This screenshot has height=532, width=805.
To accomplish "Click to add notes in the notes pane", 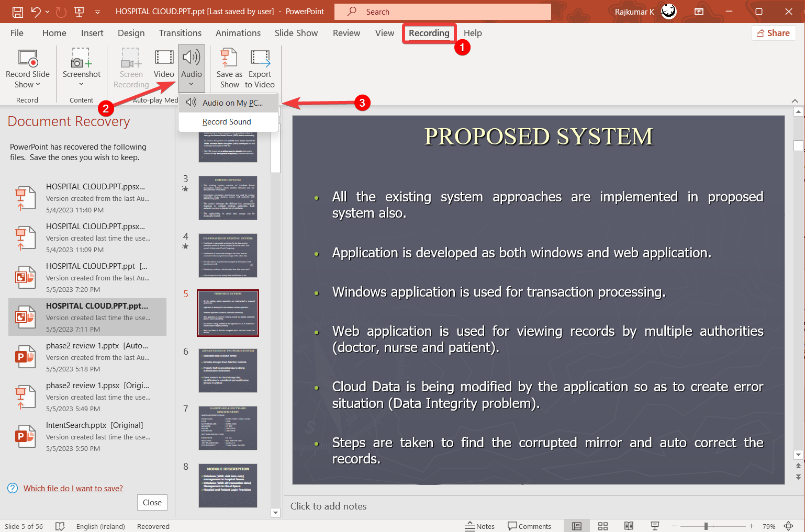I will pyautogui.click(x=328, y=506).
